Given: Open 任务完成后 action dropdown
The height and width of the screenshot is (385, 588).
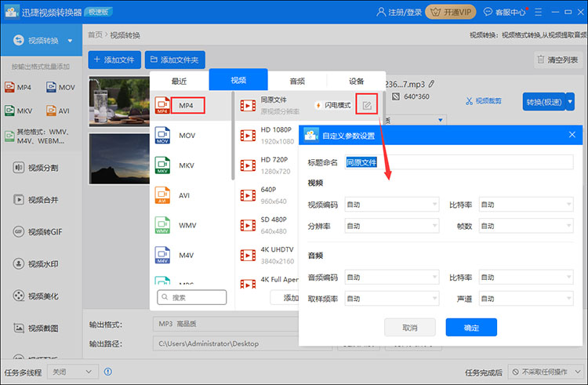Looking at the screenshot, I should (x=546, y=372).
